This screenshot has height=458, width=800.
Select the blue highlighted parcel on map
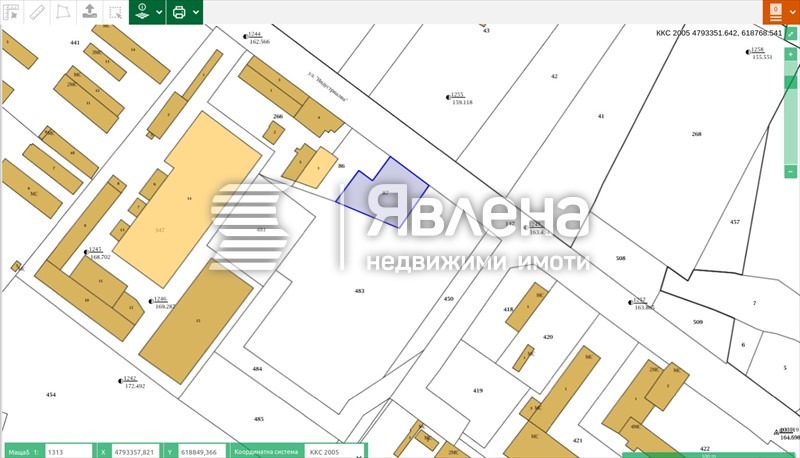pyautogui.click(x=383, y=192)
